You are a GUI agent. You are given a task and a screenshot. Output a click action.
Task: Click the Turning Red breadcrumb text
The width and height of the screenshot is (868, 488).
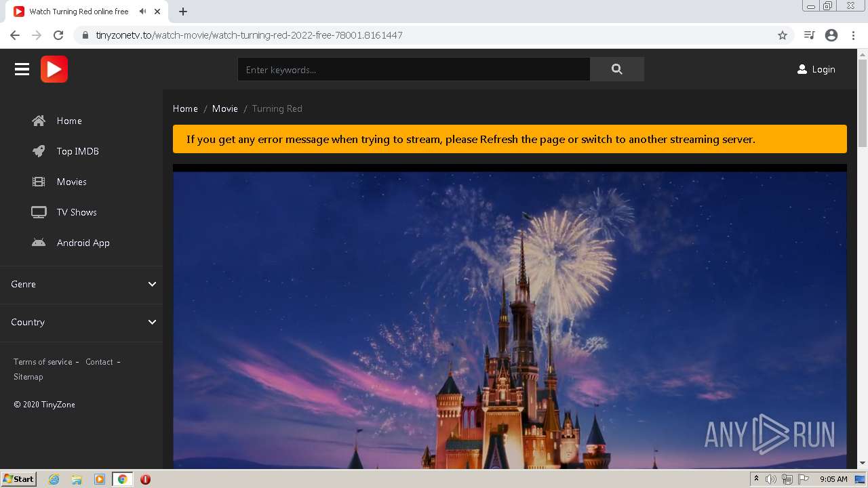tap(277, 108)
